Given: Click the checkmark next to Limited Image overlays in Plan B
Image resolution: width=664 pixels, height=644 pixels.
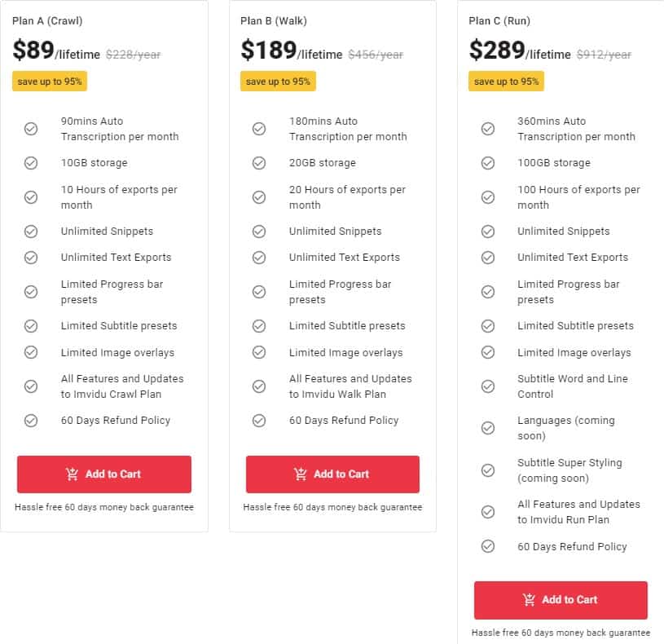Looking at the screenshot, I should coord(260,353).
